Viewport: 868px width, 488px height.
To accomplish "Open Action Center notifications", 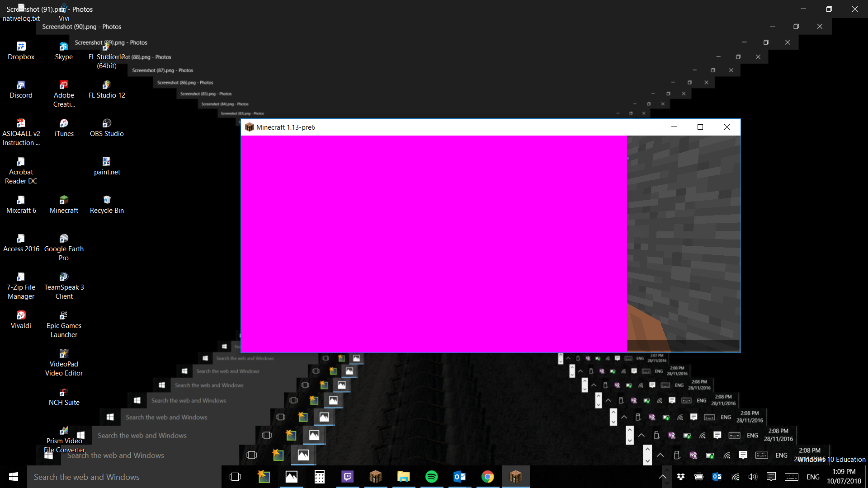I will coord(771,477).
